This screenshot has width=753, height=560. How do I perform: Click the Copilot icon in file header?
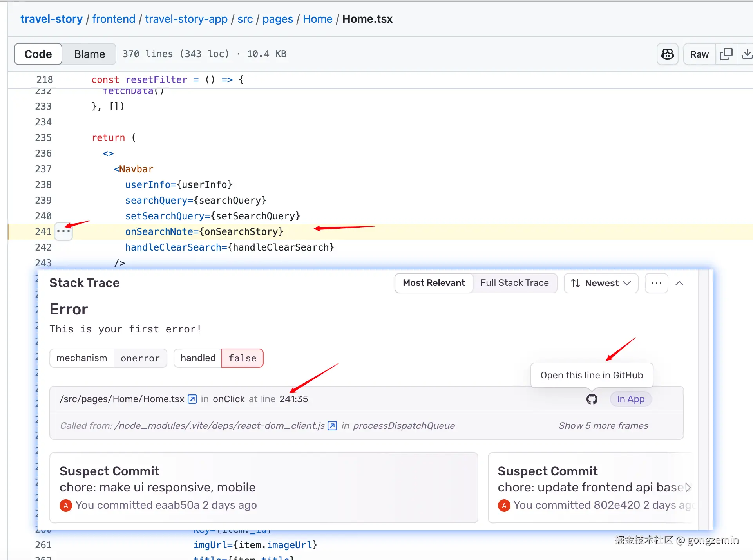pos(667,54)
